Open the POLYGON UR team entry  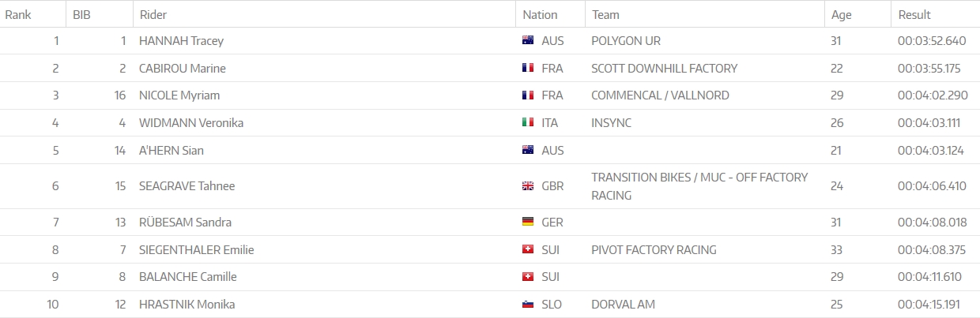(626, 41)
